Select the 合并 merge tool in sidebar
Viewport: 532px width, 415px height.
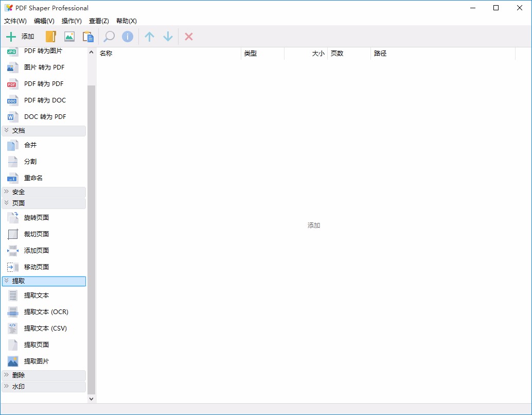(x=29, y=145)
